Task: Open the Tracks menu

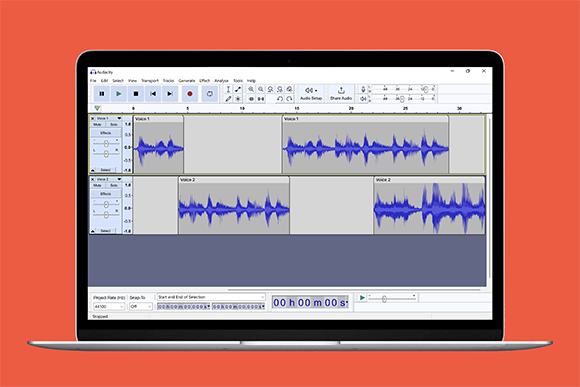Action: (168, 81)
